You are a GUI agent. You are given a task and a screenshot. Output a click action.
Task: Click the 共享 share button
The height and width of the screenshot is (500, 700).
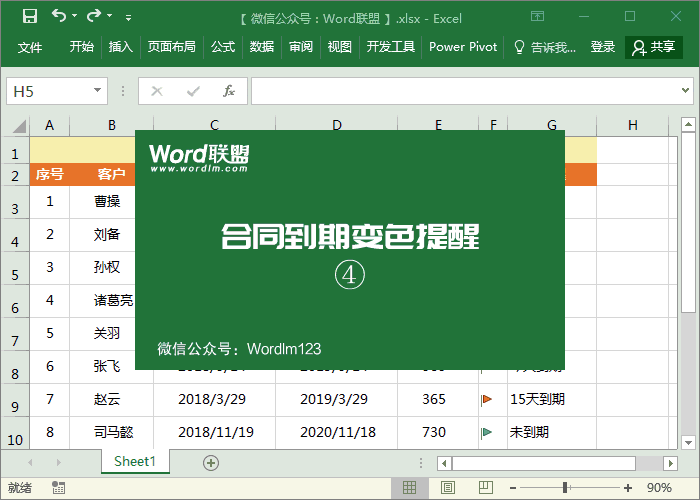pos(654,47)
